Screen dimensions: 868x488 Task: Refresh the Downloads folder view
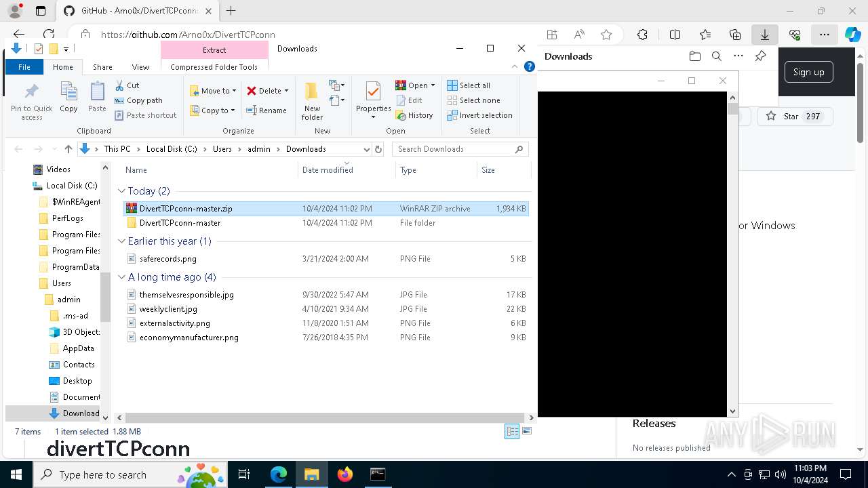[378, 149]
